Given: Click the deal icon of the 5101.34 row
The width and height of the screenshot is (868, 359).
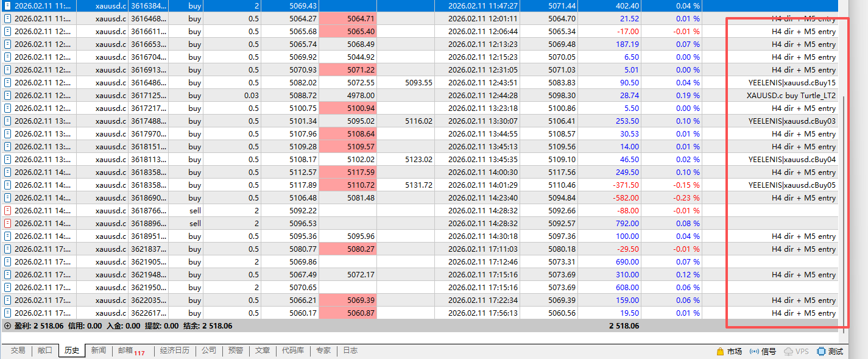Looking at the screenshot, I should click(7, 121).
